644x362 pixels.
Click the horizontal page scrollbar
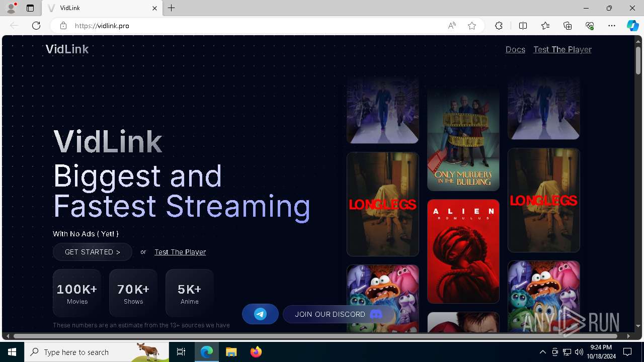pyautogui.click(x=315, y=336)
